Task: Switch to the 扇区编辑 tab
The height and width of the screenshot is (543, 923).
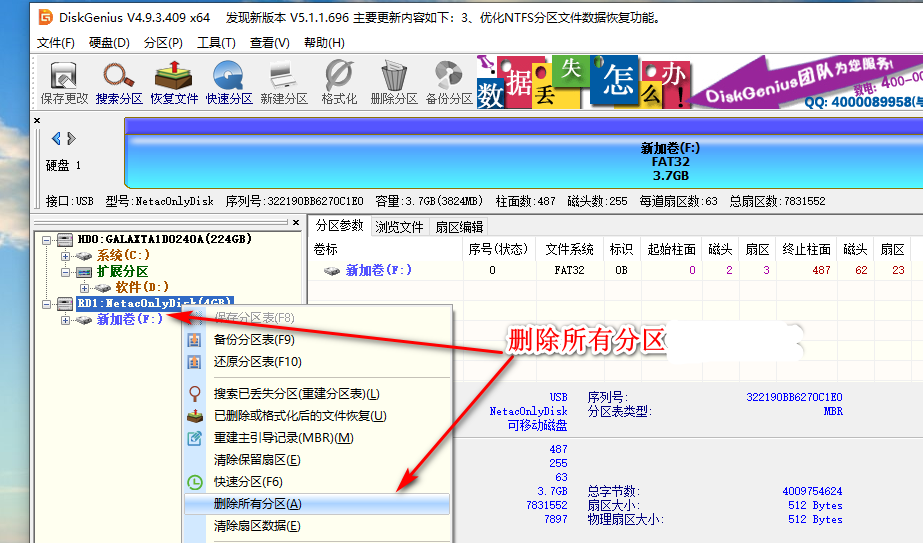Action: [459, 227]
